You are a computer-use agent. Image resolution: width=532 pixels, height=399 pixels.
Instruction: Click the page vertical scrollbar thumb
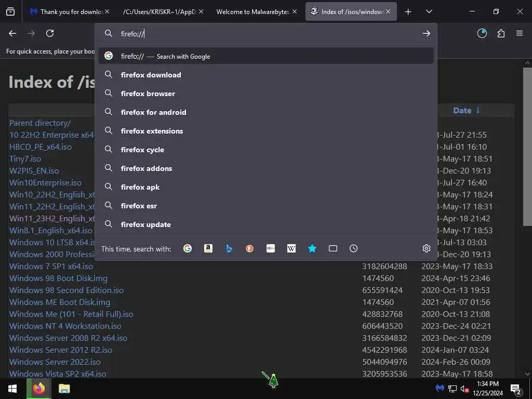click(x=527, y=147)
